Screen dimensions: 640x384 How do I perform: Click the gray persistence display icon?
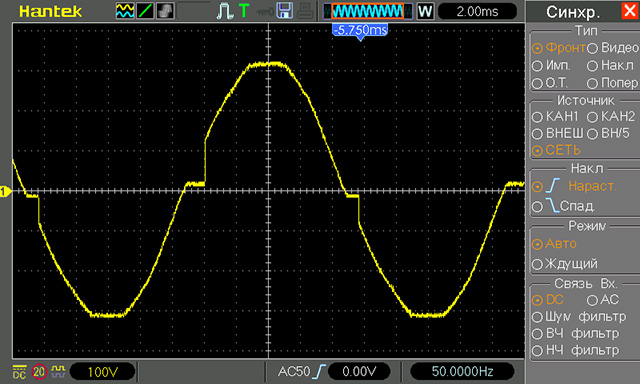165,11
